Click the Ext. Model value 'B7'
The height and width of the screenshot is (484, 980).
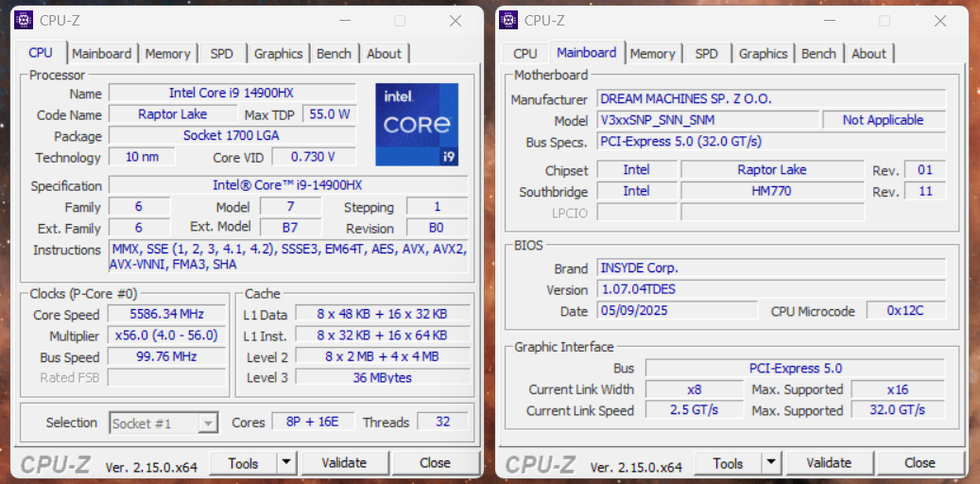(291, 227)
